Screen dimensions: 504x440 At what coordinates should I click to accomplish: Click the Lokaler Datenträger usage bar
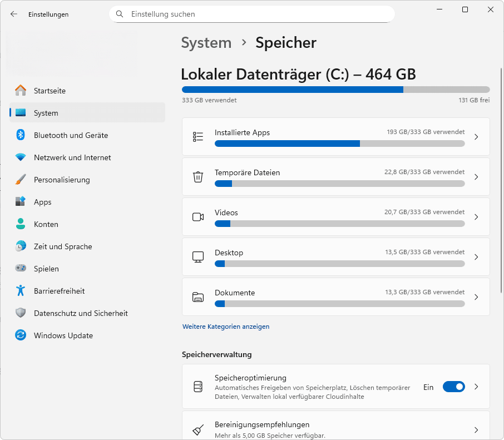(x=335, y=90)
